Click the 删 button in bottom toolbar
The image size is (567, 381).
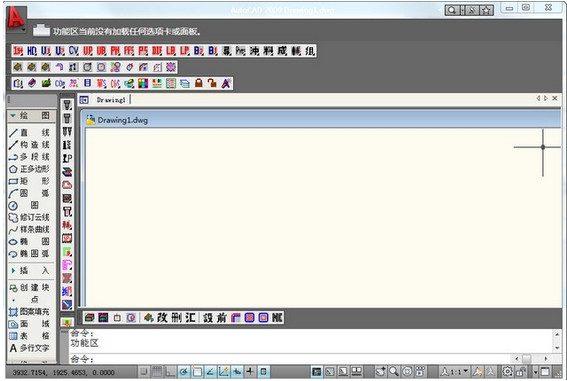point(176,318)
